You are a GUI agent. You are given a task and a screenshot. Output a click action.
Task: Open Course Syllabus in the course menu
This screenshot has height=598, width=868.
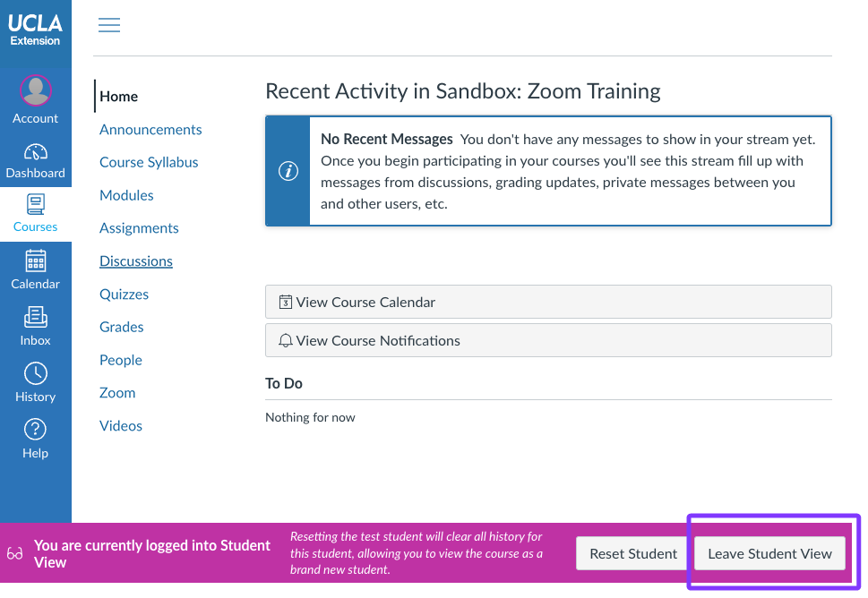pyautogui.click(x=149, y=162)
